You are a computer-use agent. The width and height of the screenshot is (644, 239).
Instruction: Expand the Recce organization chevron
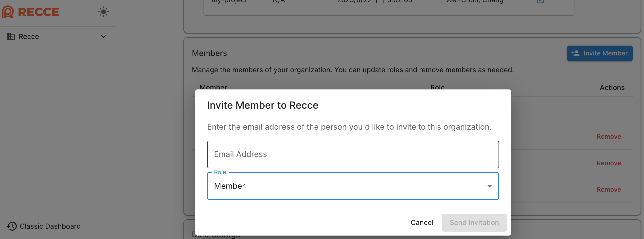point(103,37)
